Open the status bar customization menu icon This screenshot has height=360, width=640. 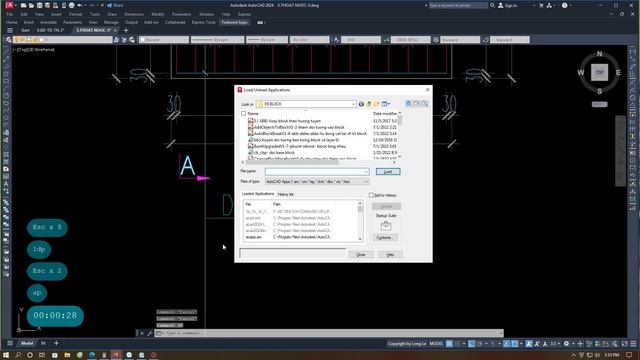pyautogui.click(x=633, y=344)
